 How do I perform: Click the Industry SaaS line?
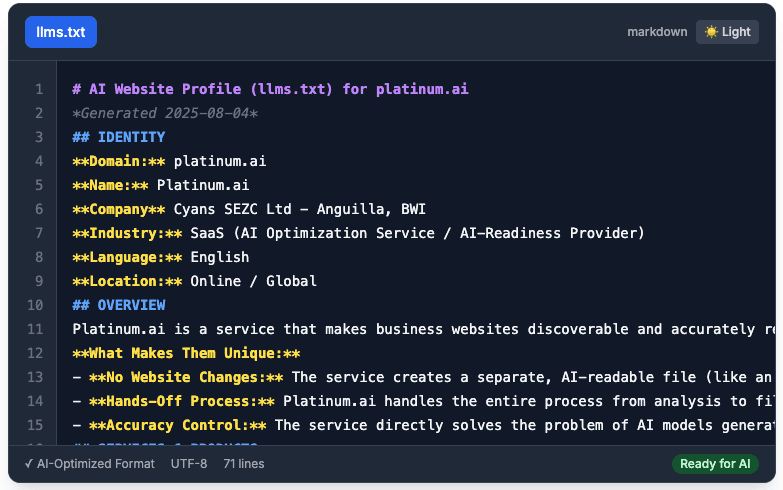(358, 233)
